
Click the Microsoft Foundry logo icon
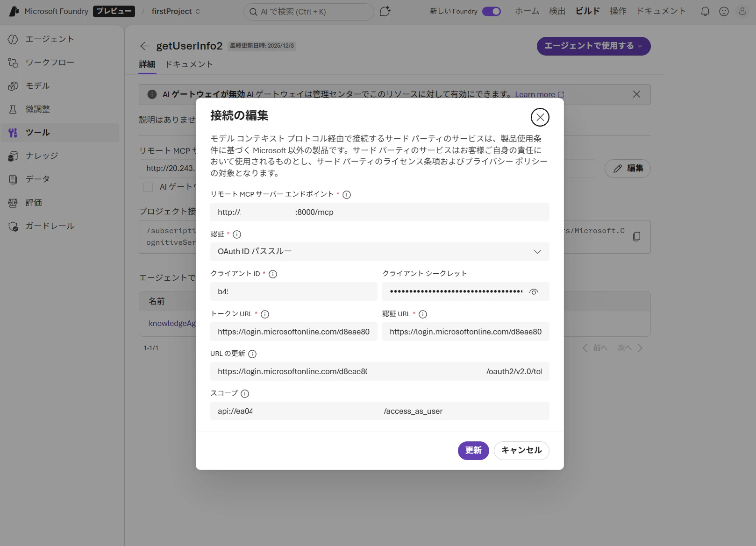14,11
